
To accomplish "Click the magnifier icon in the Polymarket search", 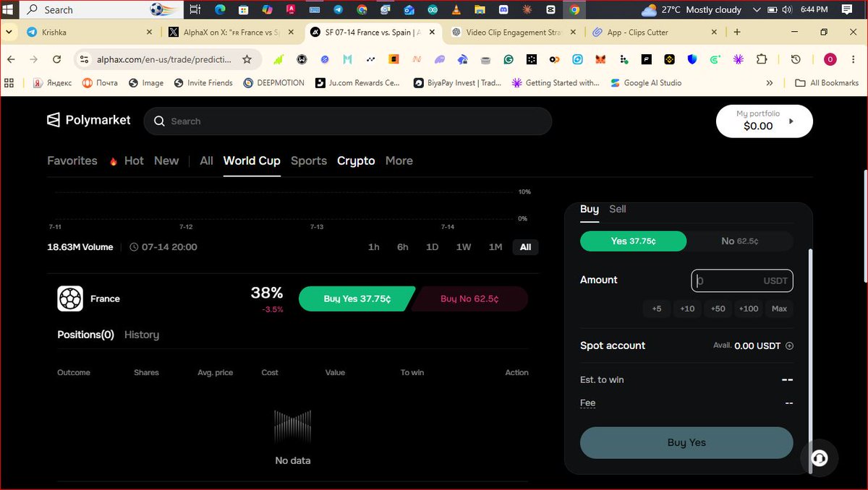I will coord(160,121).
